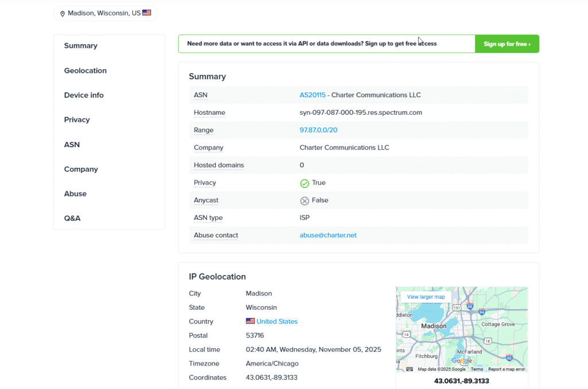Click the Anycast False cross icon
The height and width of the screenshot is (389, 588).
click(304, 201)
